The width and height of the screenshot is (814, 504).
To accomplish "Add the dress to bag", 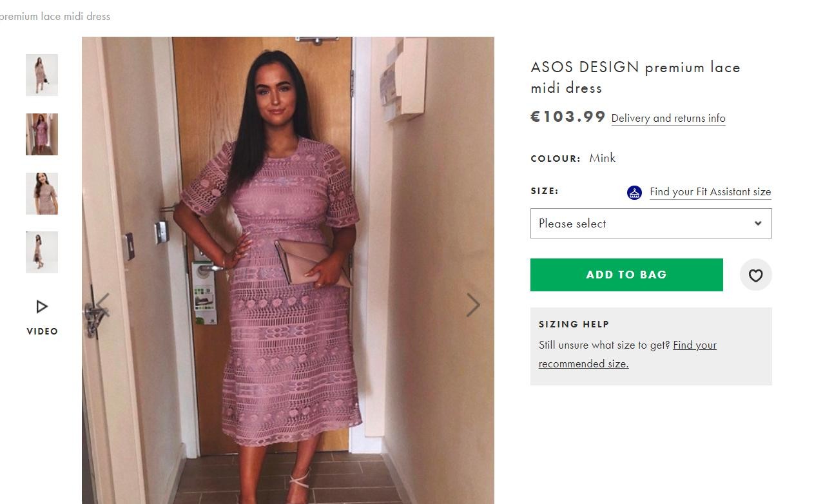I will pos(626,275).
